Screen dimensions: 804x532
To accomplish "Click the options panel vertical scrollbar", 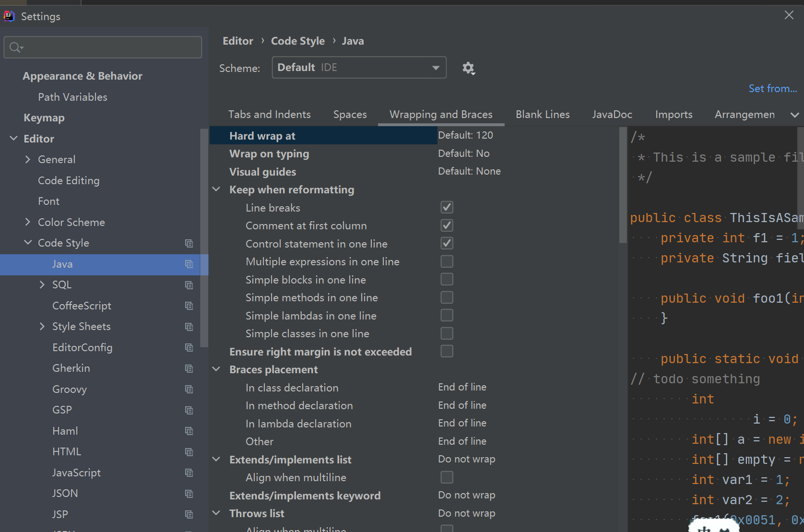I will click(623, 185).
